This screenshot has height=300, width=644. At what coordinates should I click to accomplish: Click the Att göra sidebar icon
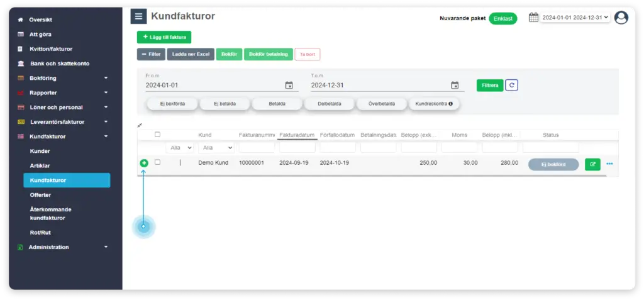[x=21, y=35]
